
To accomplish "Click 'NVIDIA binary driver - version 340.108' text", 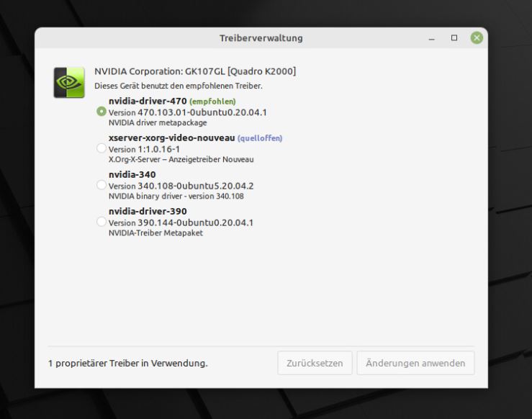I will [176, 196].
